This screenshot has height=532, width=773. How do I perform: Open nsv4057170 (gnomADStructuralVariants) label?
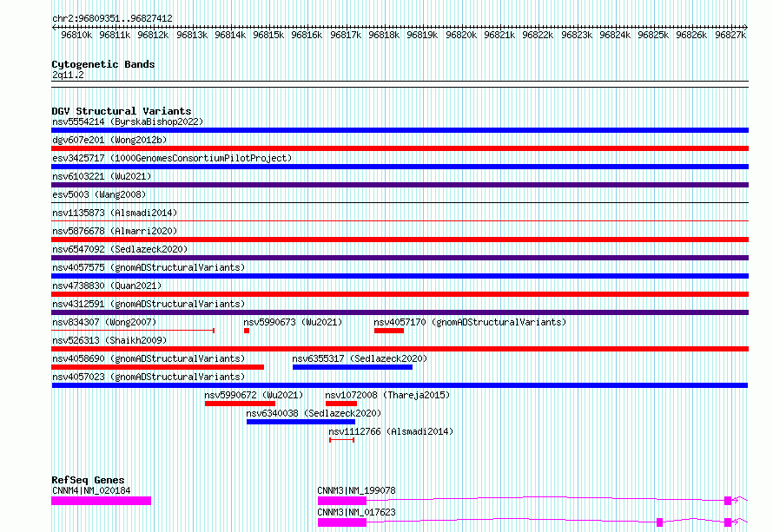[x=470, y=322]
